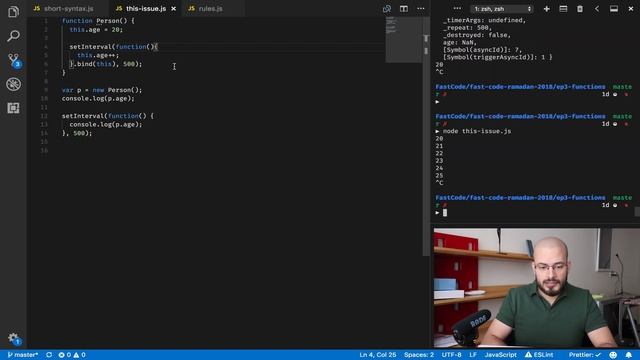The width and height of the screenshot is (640, 360).
Task: Open the Source Control view
Action: [x=14, y=60]
